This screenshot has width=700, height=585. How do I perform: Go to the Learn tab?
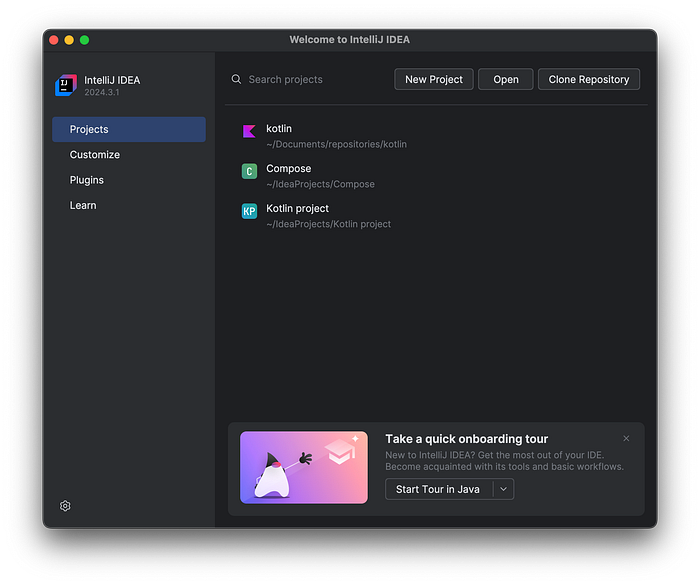pyautogui.click(x=129, y=205)
